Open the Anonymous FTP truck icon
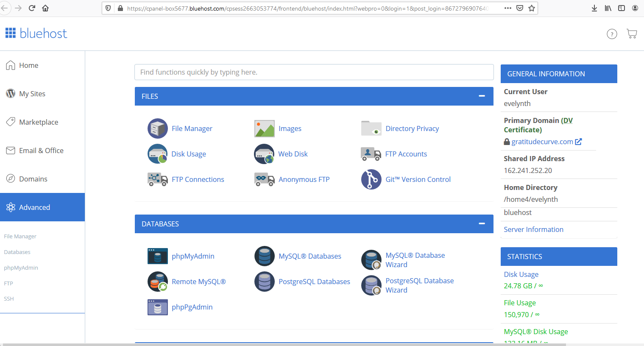644x346 pixels. pyautogui.click(x=265, y=179)
